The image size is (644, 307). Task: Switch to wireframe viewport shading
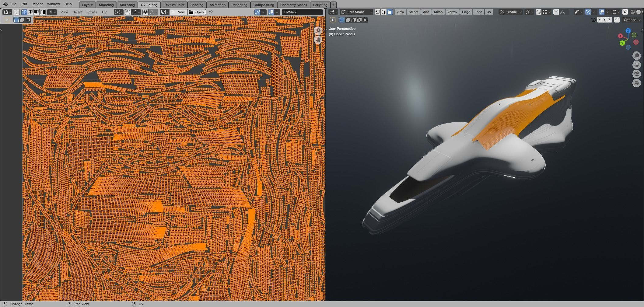632,12
